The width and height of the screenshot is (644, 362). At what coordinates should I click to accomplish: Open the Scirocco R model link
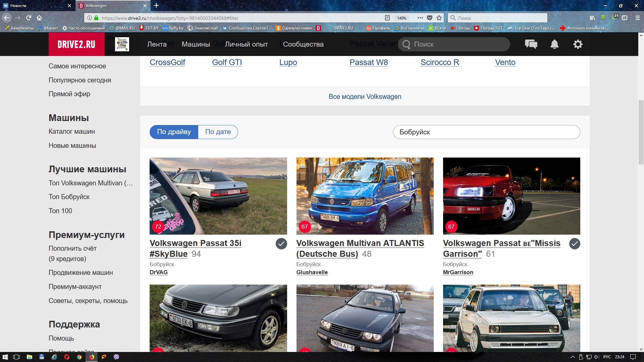(x=440, y=62)
